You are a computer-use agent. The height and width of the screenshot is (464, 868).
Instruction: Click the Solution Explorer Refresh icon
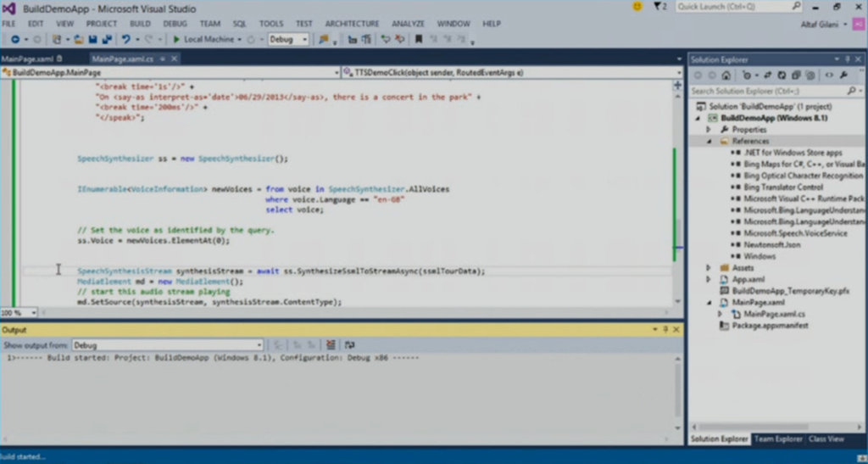coord(782,75)
